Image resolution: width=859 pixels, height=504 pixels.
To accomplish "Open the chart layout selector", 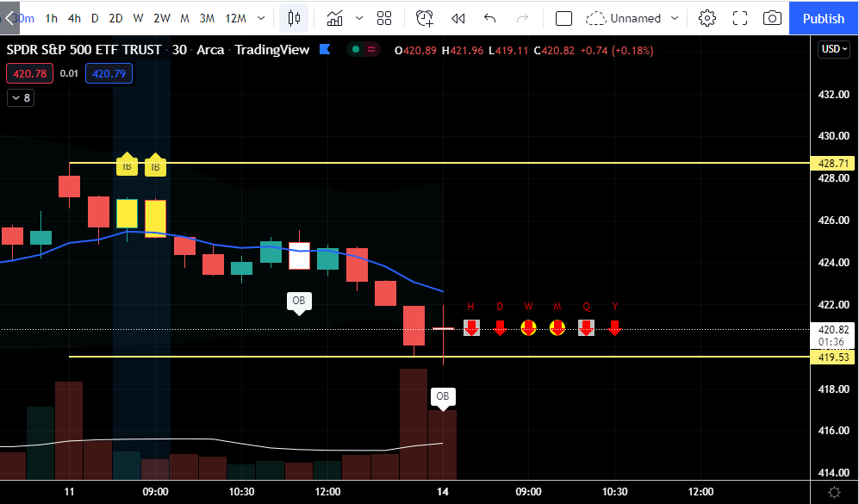I will [563, 18].
